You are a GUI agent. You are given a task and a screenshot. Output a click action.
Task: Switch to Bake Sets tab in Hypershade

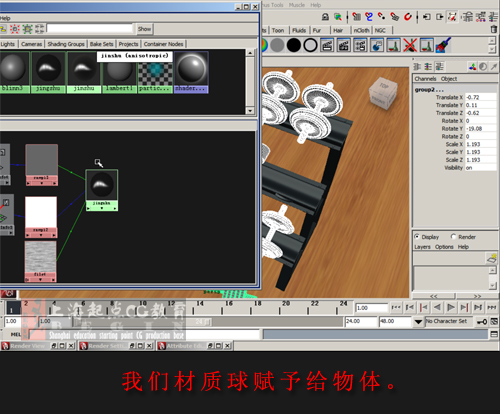pos(101,44)
